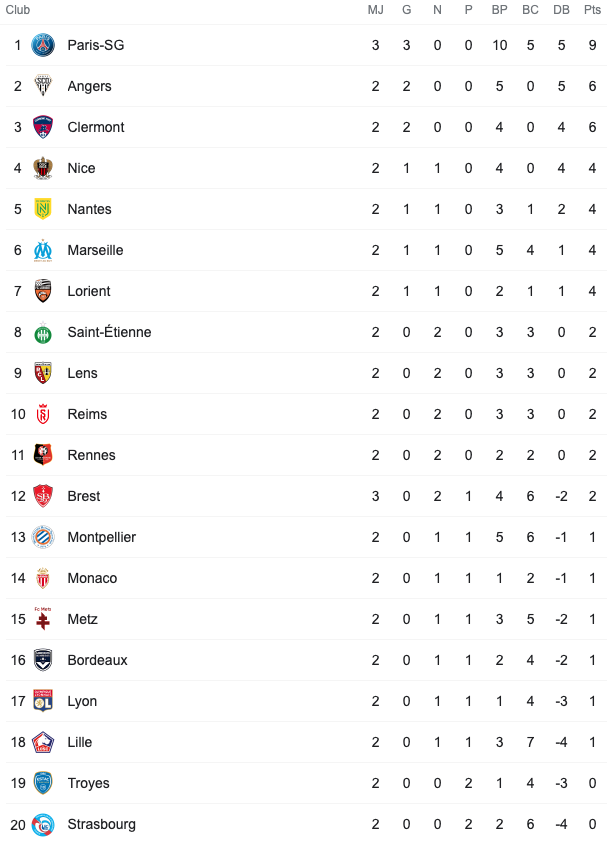Click the Paris-SG club crest
Image resolution: width=607 pixels, height=849 pixels.
coord(43,45)
